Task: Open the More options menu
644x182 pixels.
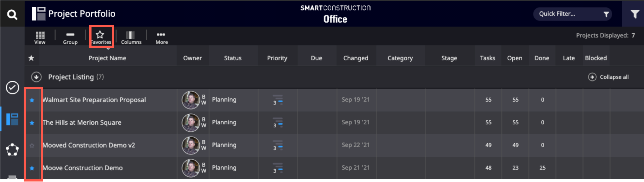Action: click(161, 38)
